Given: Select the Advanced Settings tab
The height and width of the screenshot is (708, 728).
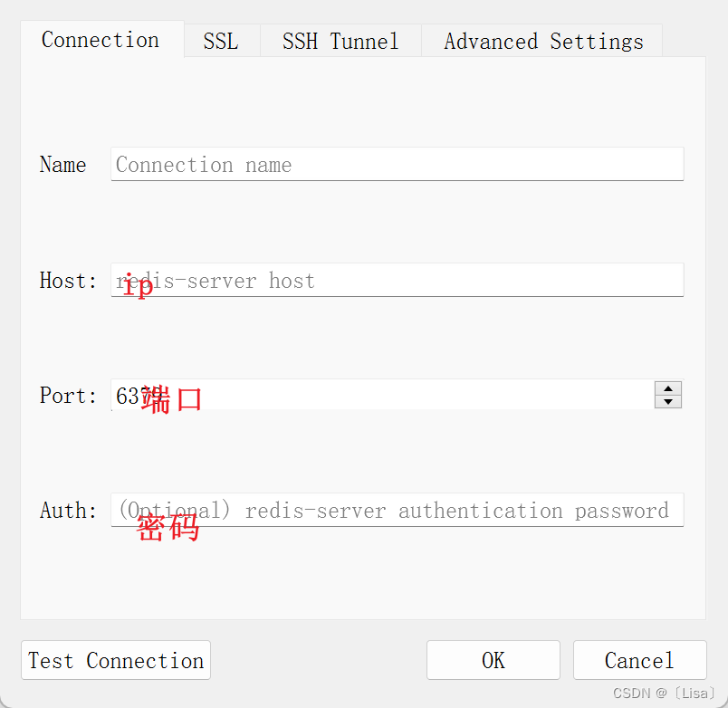Looking at the screenshot, I should [x=542, y=41].
